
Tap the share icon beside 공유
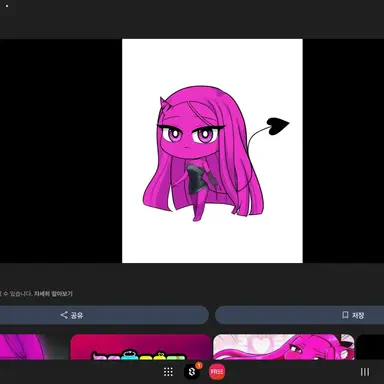[x=64, y=315]
